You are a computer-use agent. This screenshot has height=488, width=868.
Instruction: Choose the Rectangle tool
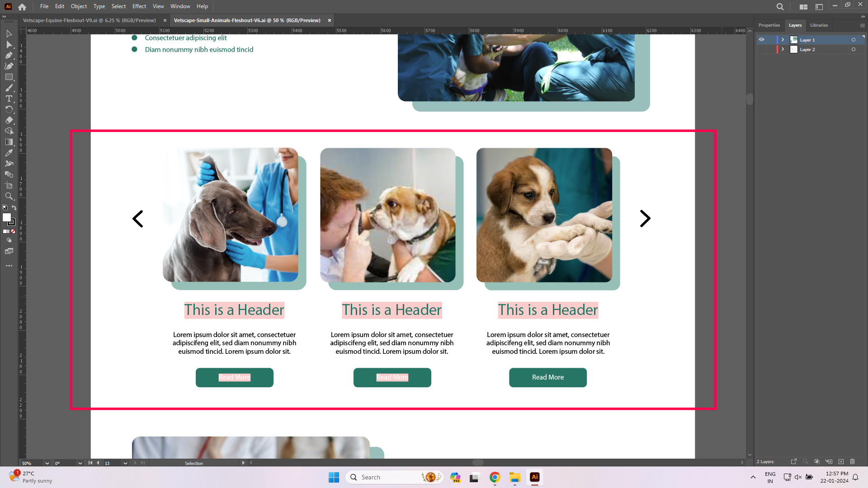(9, 77)
